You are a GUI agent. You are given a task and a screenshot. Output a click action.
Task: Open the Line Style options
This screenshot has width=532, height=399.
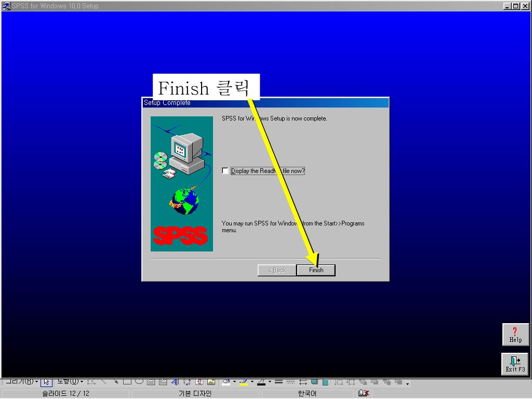pyautogui.click(x=279, y=382)
